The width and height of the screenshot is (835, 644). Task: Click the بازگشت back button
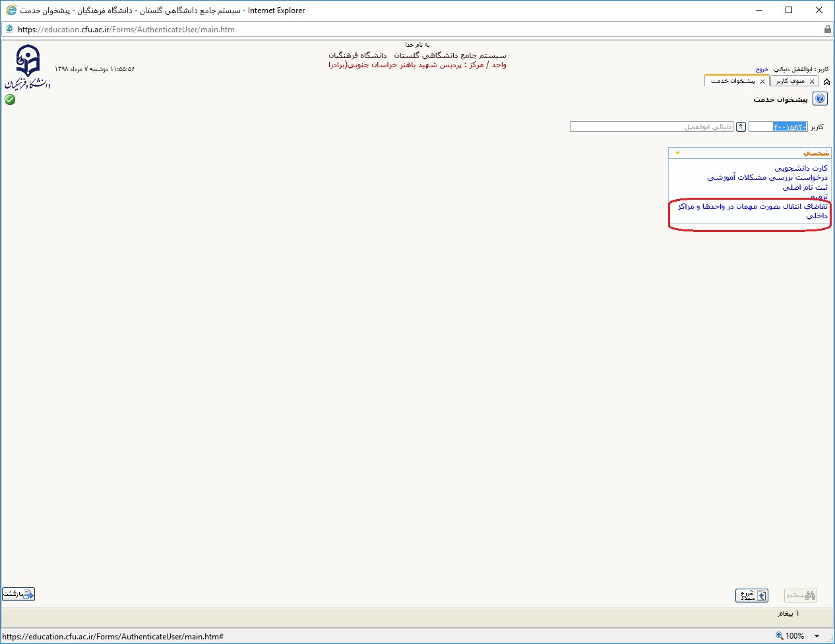pyautogui.click(x=18, y=594)
